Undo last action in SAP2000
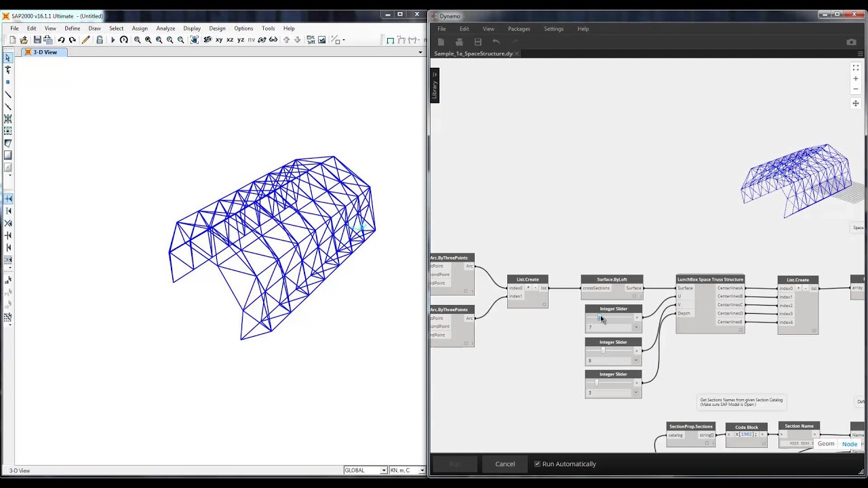This screenshot has width=868, height=488. point(61,40)
